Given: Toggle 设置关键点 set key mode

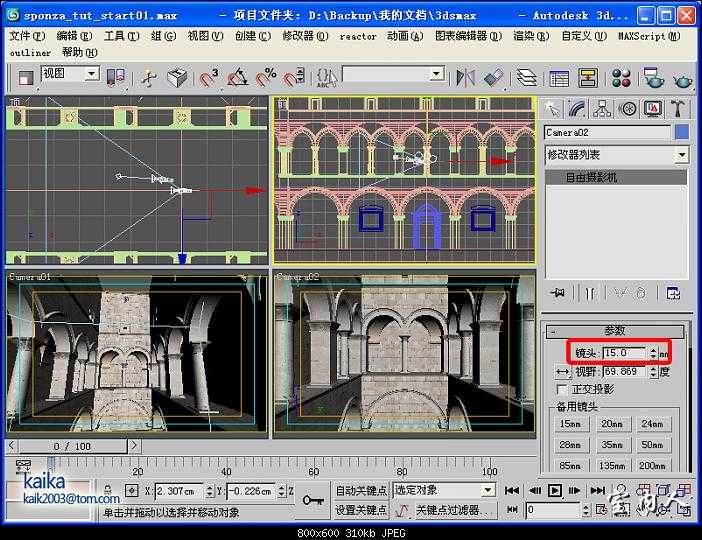Looking at the screenshot, I should 361,510.
